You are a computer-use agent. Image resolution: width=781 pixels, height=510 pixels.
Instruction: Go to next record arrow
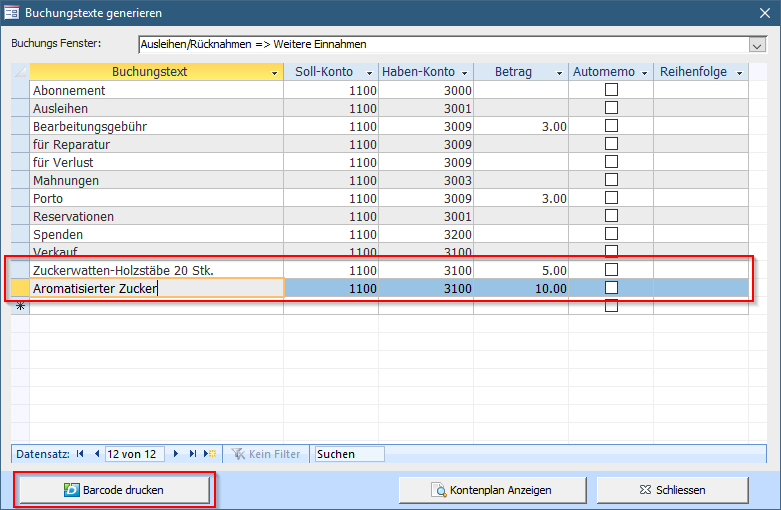pos(176,454)
